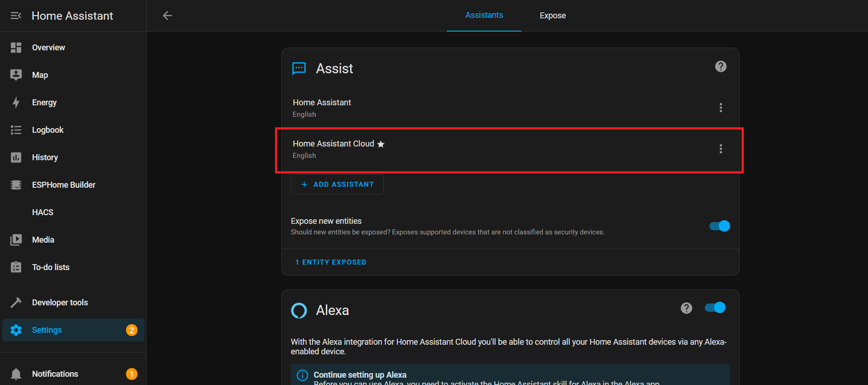
Task: Click the Continue setting up Alexa notice
Action: tap(511, 375)
